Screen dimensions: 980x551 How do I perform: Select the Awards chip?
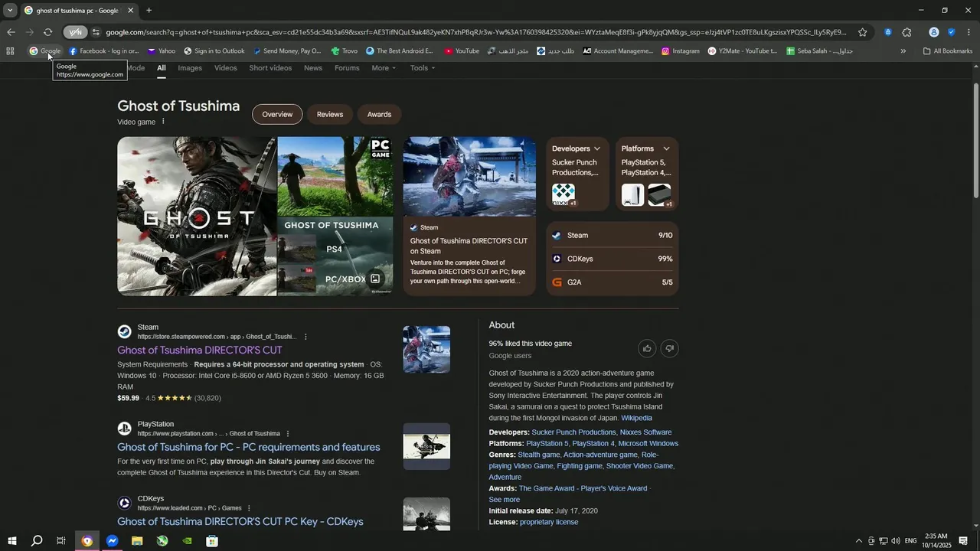379,115
